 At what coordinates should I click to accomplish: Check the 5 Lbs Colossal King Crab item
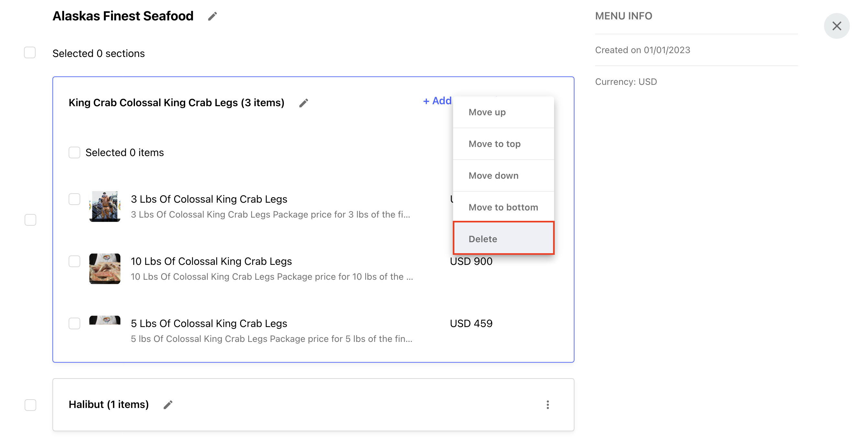[74, 323]
